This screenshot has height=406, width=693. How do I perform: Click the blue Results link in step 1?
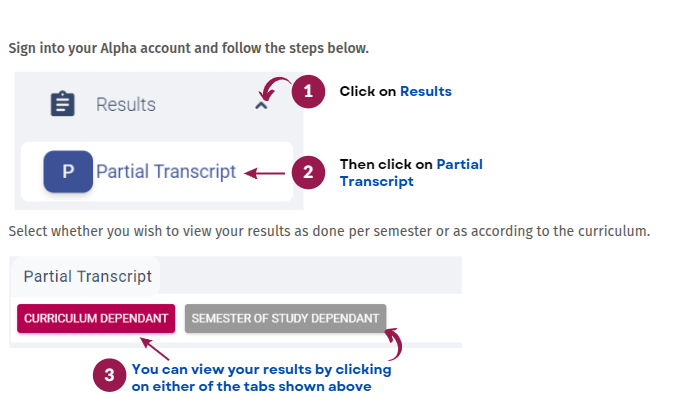(x=426, y=91)
